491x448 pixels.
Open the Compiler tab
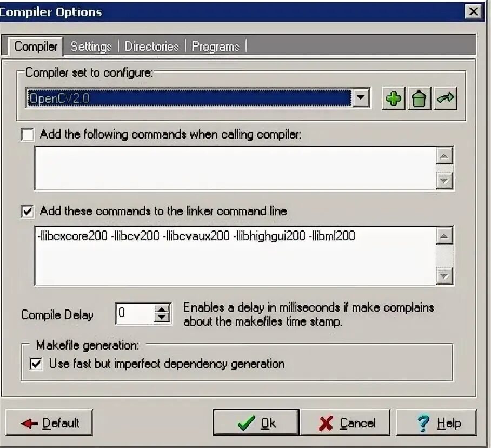[x=36, y=47]
